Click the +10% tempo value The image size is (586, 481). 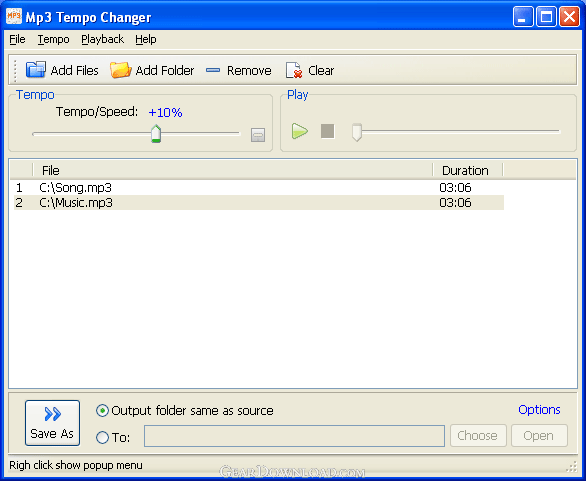tap(165, 112)
